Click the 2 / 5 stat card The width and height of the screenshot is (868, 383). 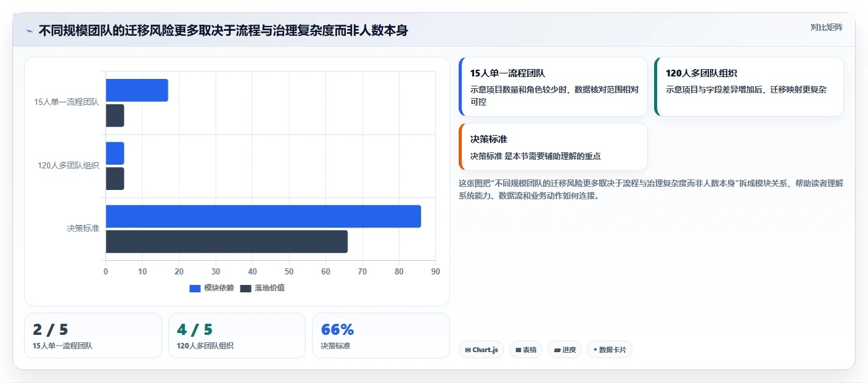click(x=93, y=336)
